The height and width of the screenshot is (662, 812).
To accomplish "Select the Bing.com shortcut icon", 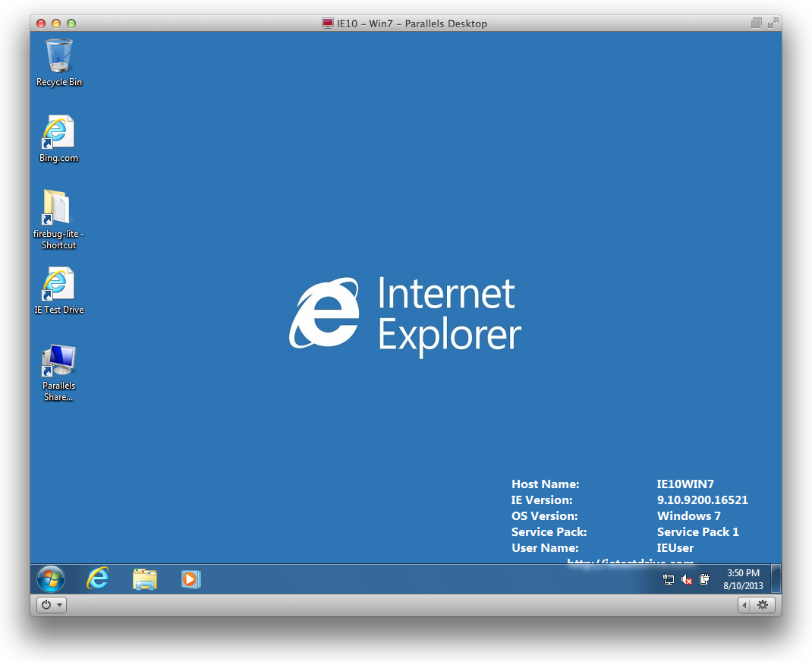I will point(58,138).
